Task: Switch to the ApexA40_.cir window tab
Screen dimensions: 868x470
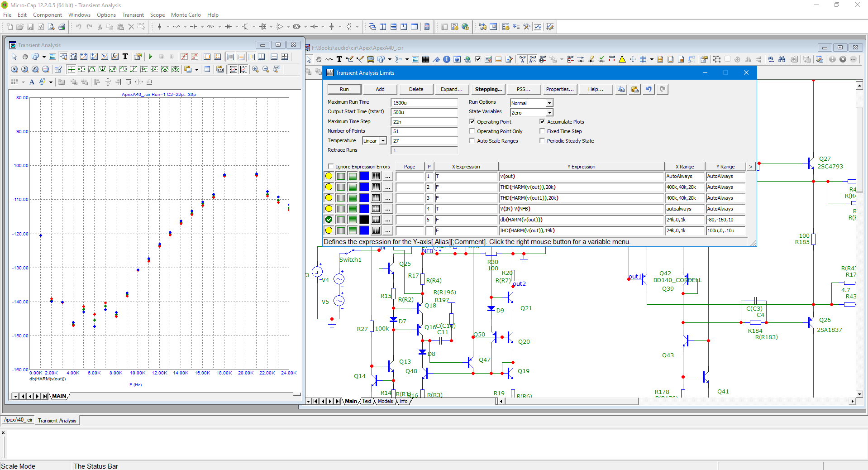Action: [x=18, y=420]
